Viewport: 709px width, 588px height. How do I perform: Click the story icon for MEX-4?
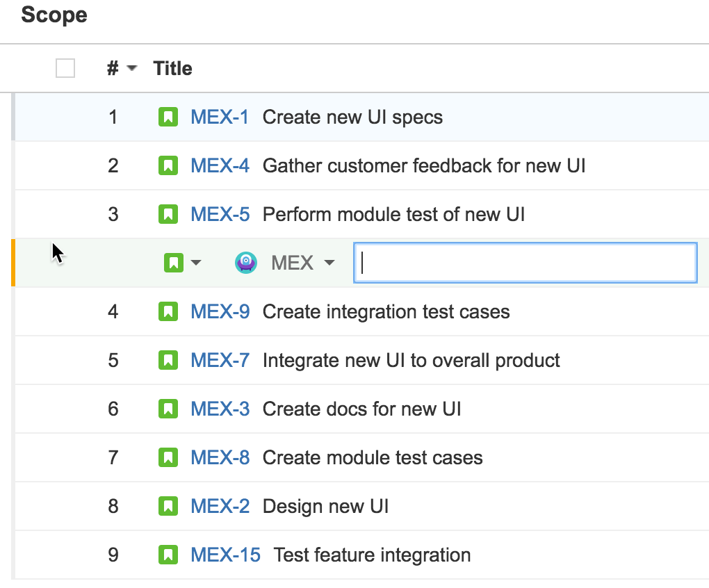[168, 165]
